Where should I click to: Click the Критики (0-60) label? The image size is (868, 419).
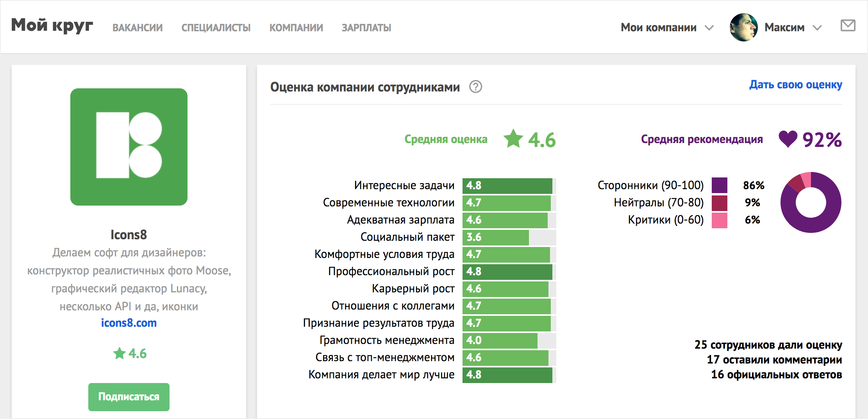coord(666,220)
